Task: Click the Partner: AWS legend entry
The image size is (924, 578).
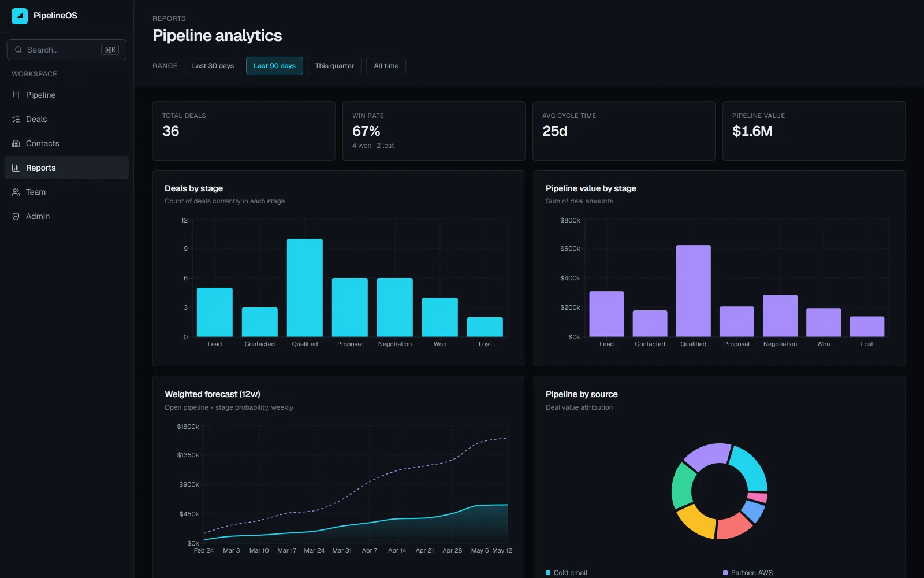Action: click(x=748, y=573)
